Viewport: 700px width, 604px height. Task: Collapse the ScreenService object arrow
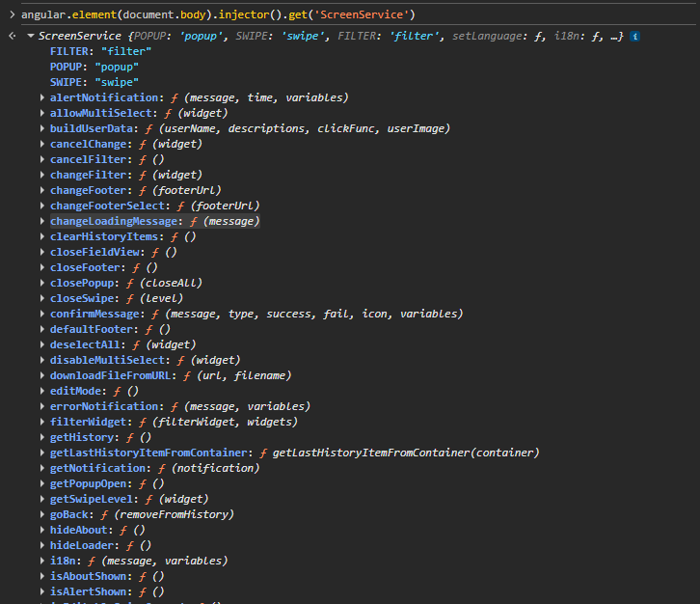[x=11, y=36]
